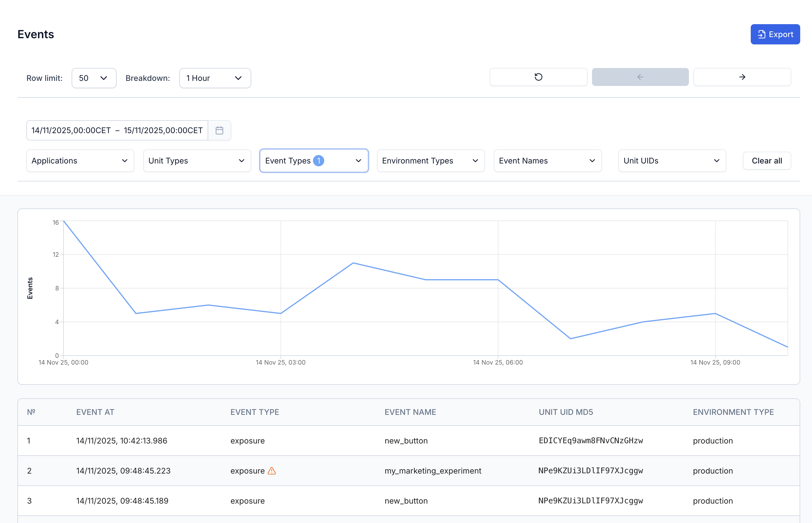Open the calendar date picker icon
Image resolution: width=812 pixels, height=523 pixels.
[219, 130]
